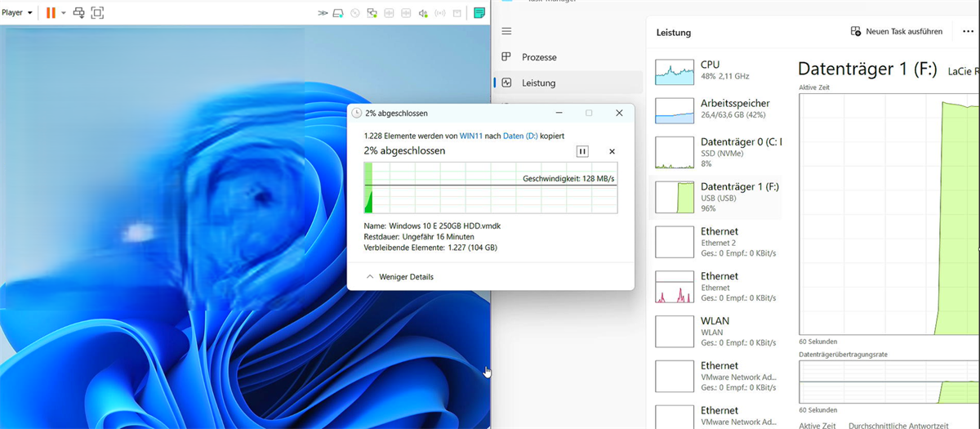
Task: Click Verbleibende Elemente 1.227 (104 GB) text
Action: click(x=430, y=247)
